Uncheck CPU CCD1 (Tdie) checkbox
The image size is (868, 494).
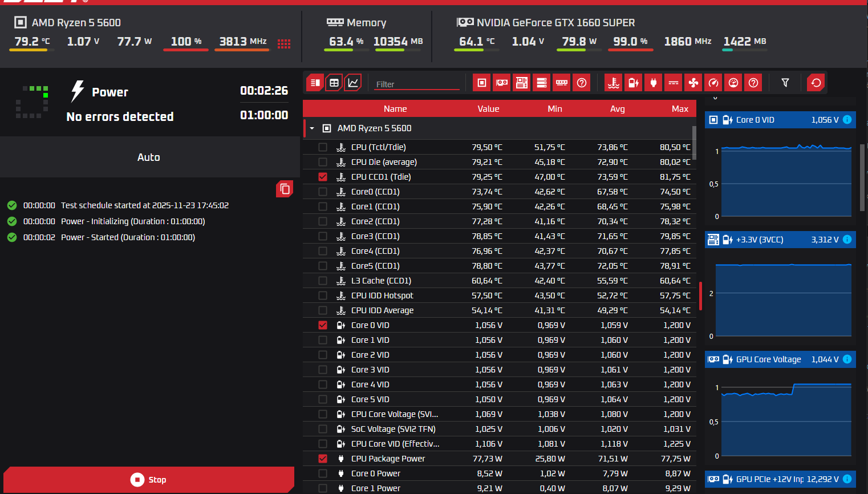pyautogui.click(x=323, y=177)
